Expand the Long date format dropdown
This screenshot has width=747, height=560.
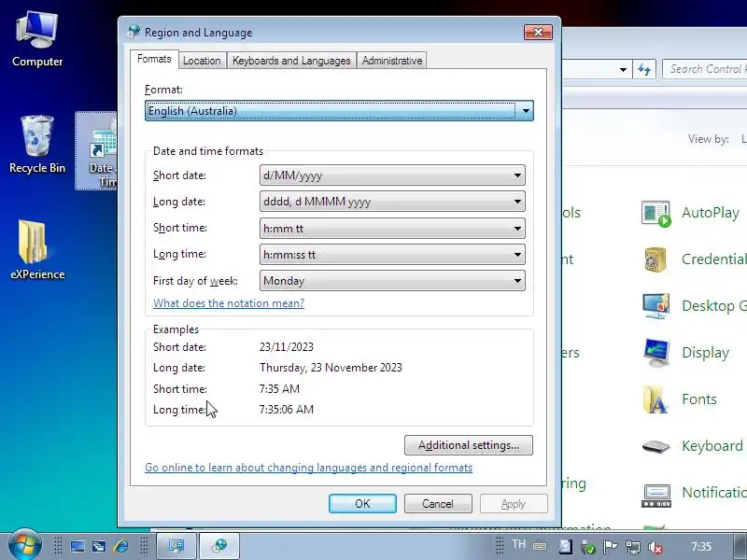[x=392, y=202]
